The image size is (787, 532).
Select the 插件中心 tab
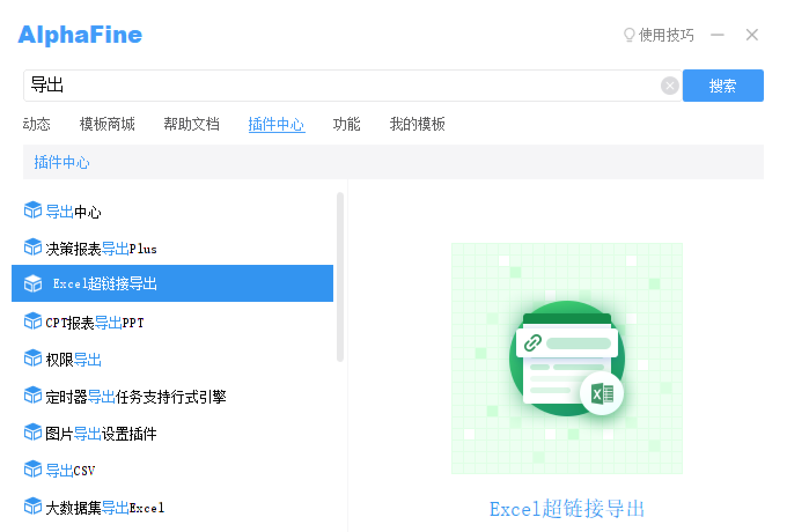[x=276, y=124]
